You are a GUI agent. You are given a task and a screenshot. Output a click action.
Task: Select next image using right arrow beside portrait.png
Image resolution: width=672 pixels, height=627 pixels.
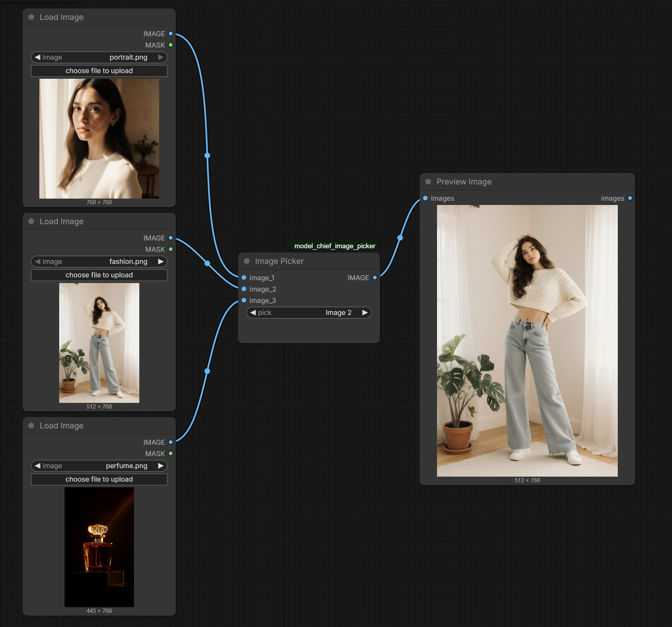pos(160,57)
